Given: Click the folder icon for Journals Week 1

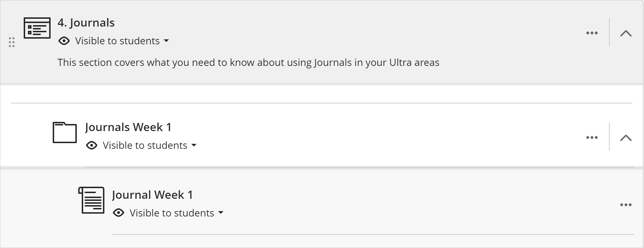Looking at the screenshot, I should coord(64,133).
